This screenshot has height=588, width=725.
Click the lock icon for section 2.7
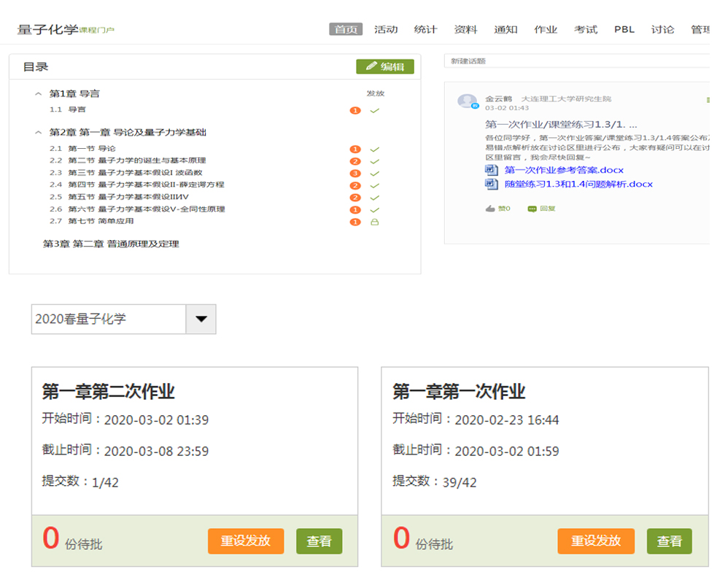(374, 222)
